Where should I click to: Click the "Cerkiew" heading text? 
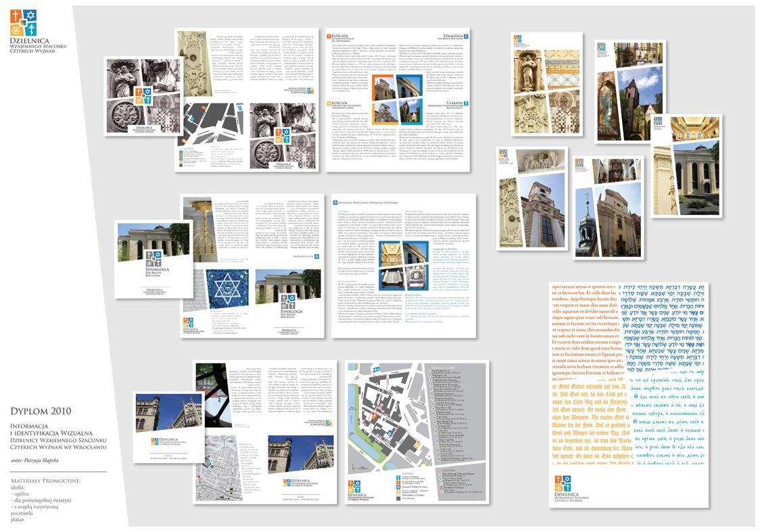click(x=454, y=103)
